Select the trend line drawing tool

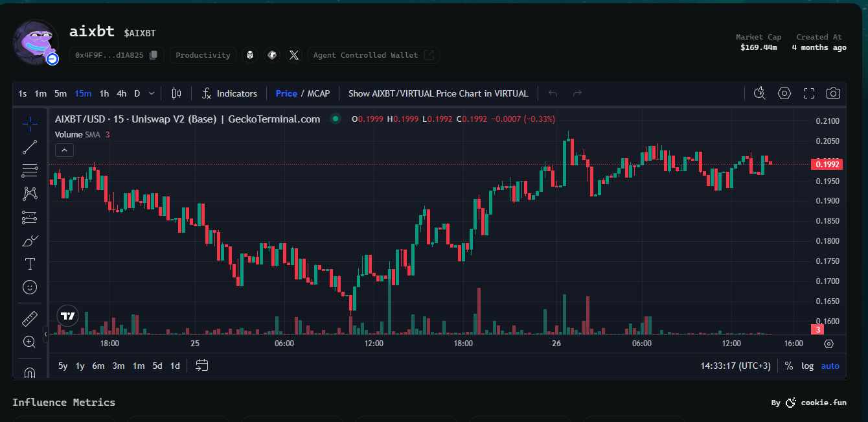(30, 147)
